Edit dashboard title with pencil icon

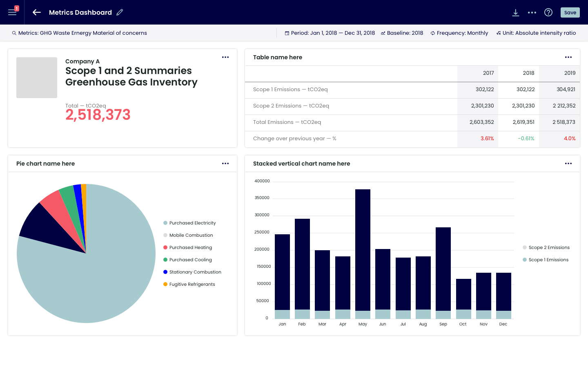120,12
